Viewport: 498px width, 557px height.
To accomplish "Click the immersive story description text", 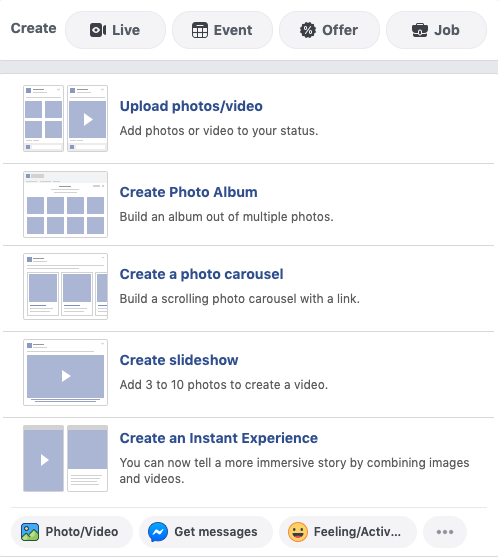I will 294,471.
